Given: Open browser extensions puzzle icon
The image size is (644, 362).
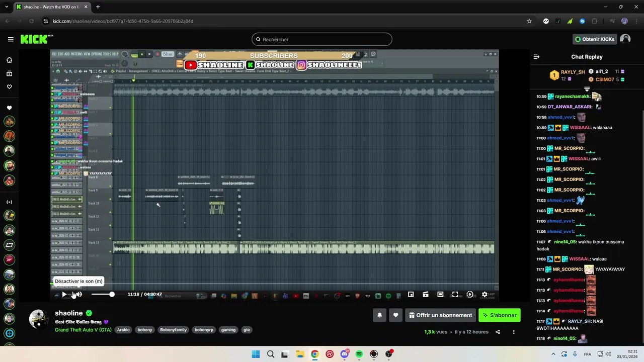Looking at the screenshot, I should (595, 21).
